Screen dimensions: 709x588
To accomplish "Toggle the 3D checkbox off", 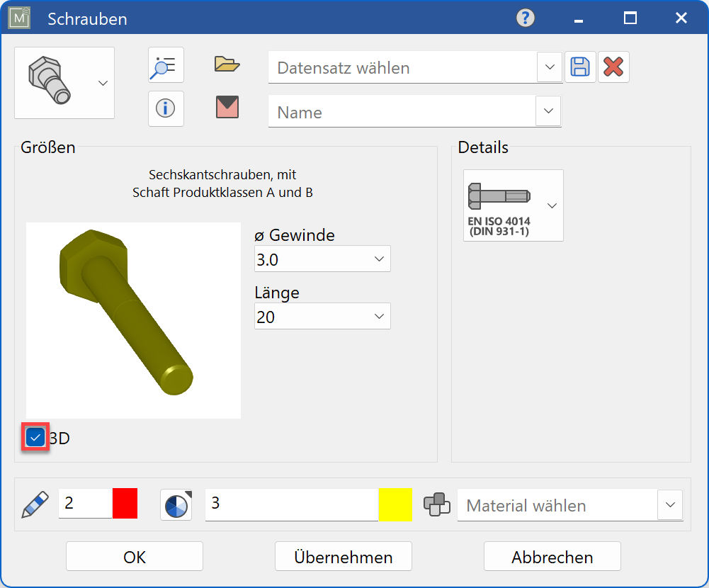I will [35, 437].
